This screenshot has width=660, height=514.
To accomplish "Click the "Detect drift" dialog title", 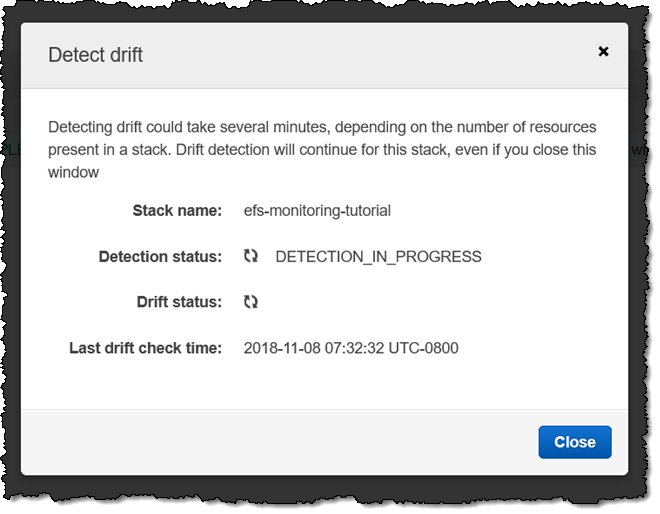I will click(95, 55).
